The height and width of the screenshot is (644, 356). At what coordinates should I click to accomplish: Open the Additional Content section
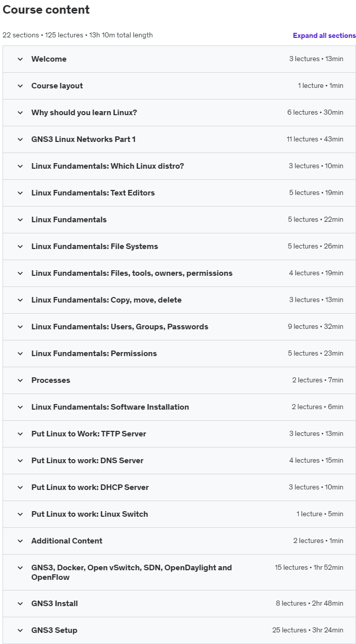pos(179,541)
